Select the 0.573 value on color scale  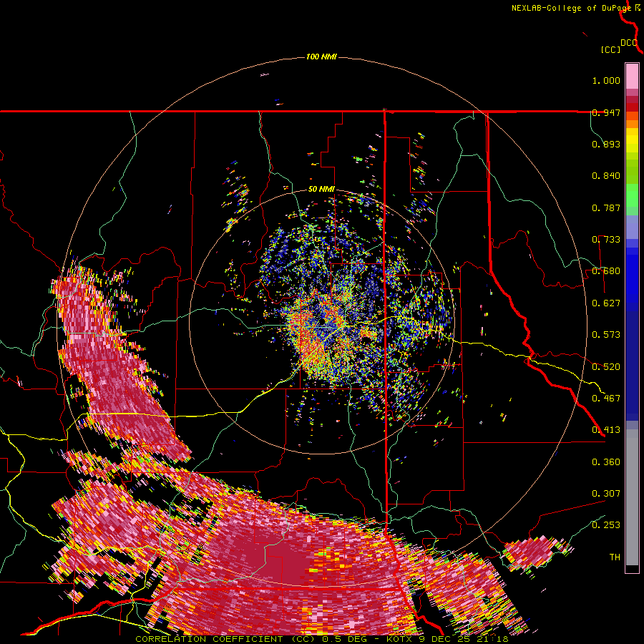[606, 335]
